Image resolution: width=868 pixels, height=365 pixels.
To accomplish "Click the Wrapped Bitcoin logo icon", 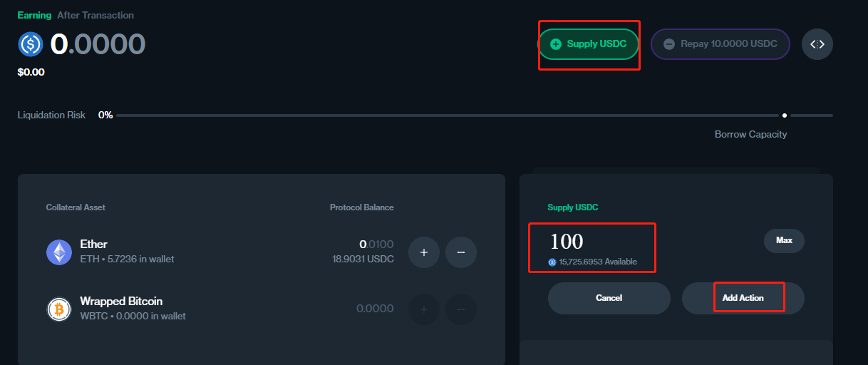I will point(59,309).
